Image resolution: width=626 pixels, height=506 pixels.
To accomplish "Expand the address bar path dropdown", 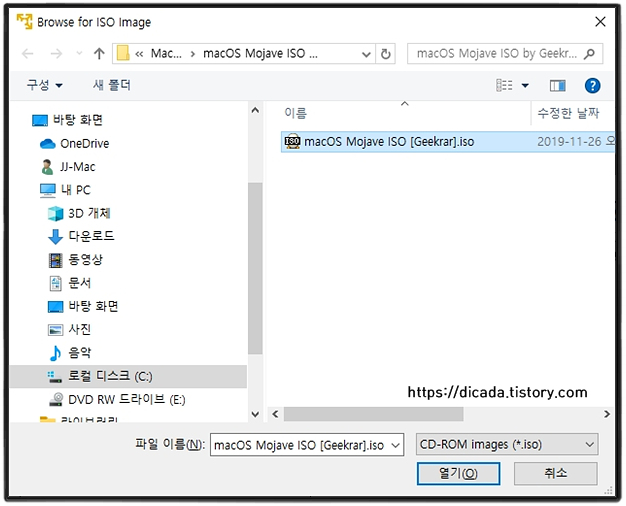I will point(366,54).
